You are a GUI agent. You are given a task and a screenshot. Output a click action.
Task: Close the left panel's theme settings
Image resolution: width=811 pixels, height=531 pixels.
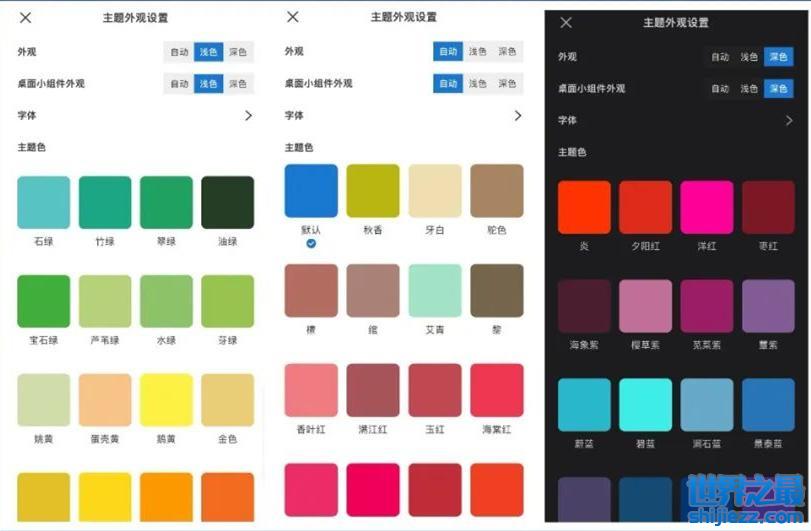coord(26,18)
